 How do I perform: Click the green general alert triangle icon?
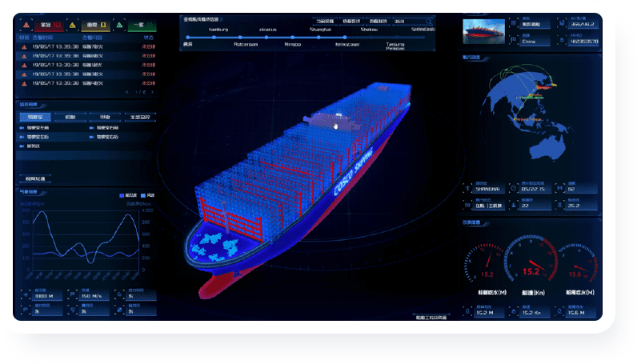coord(119,25)
